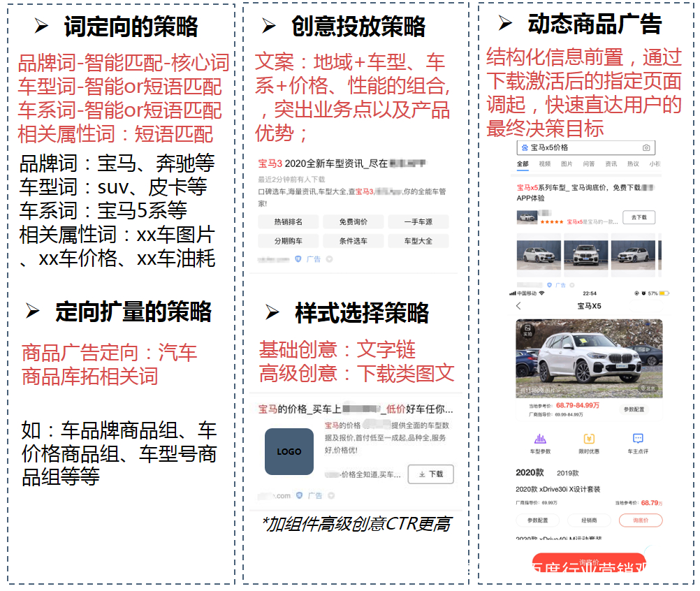Switch to the 问答 search tab

589,164
